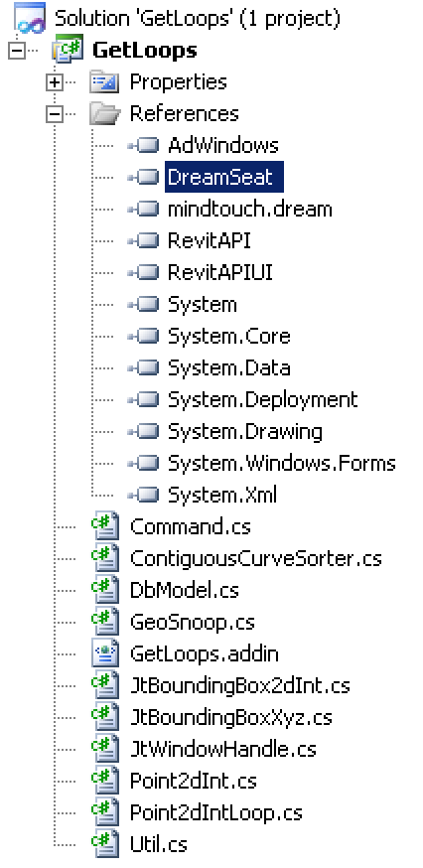Select the System.Windows.Forms reference name
This screenshot has height=868, width=423.
click(282, 464)
